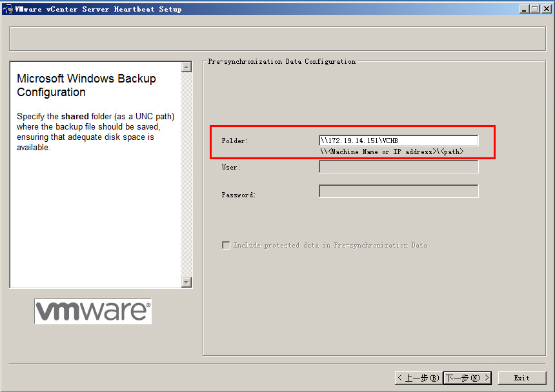Screen dimensions: 555x392
Task: Click the "User:" label
Action: 231,167
